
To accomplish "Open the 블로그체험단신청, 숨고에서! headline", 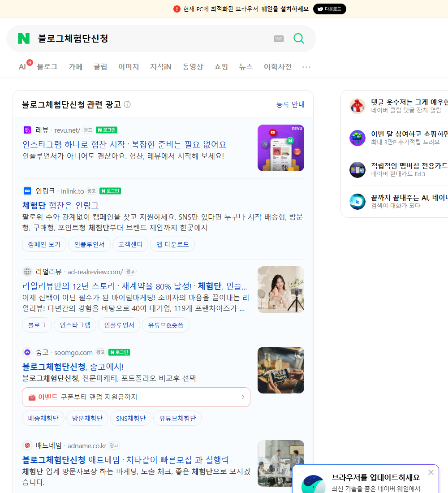I will [x=73, y=367].
